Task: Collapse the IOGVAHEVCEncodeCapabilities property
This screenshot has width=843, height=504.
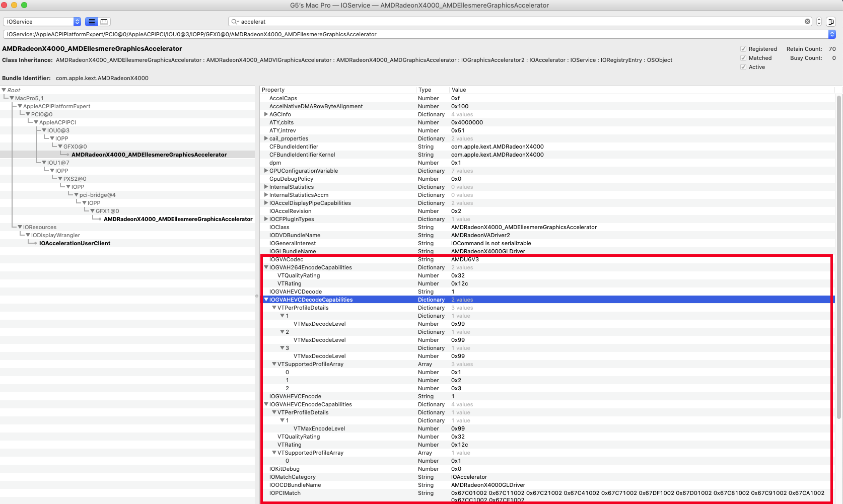Action: [266, 404]
